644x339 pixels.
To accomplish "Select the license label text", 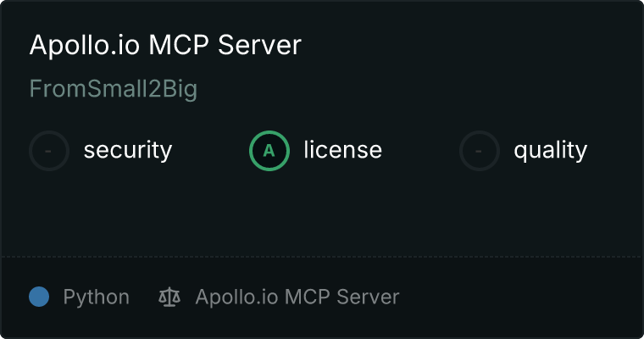I will pos(343,149).
